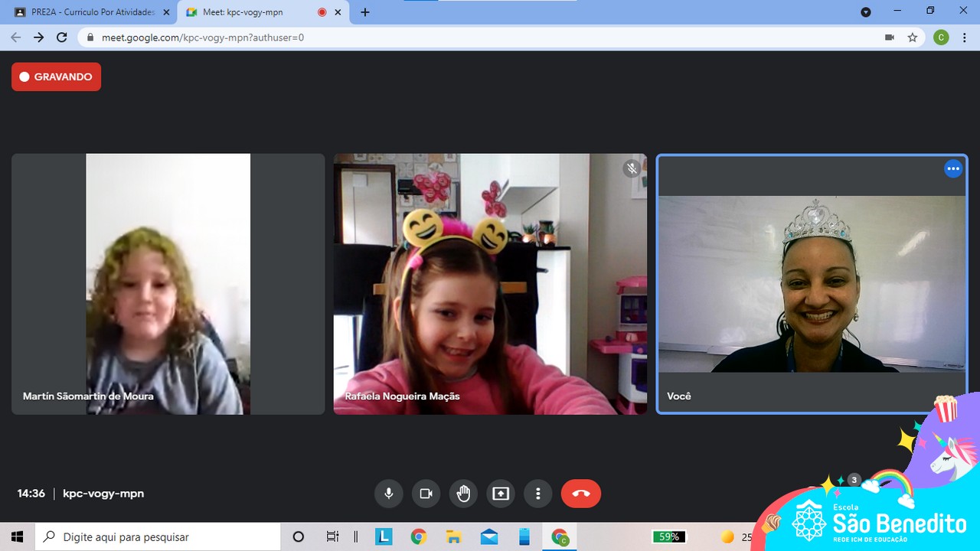Open the Chrome profile avatar C
The width and height of the screenshot is (980, 551).
941,37
